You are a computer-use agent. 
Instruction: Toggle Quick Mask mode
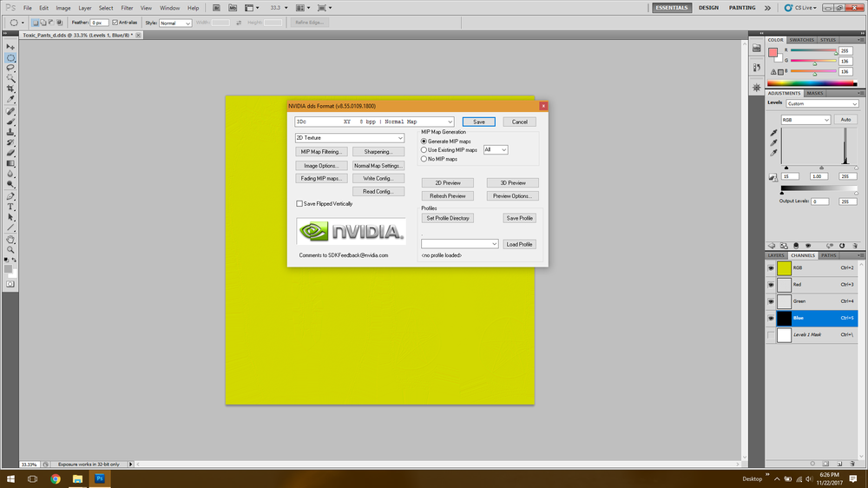click(10, 284)
